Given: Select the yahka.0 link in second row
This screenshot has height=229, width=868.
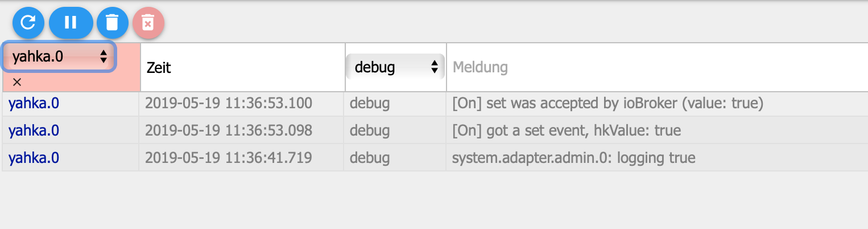Looking at the screenshot, I should click(x=34, y=130).
